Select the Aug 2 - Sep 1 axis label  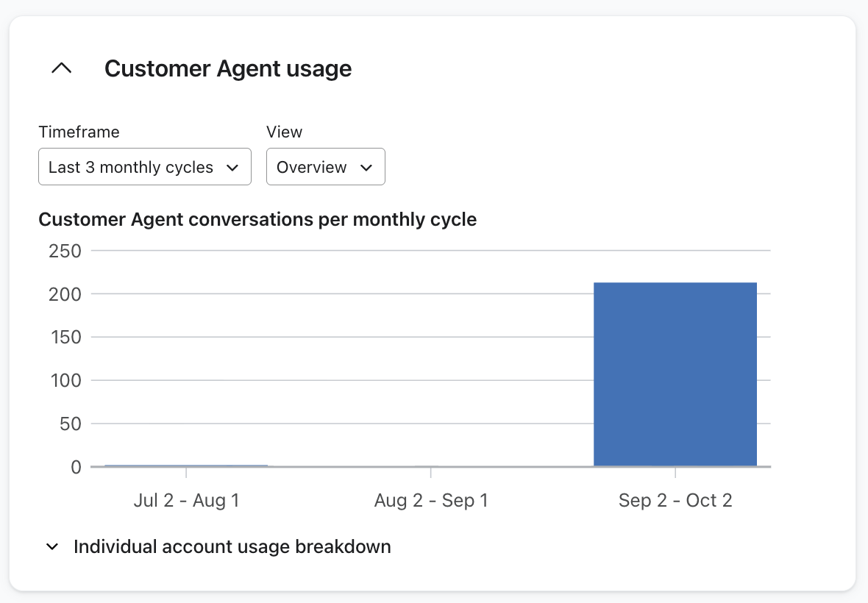pos(431,501)
